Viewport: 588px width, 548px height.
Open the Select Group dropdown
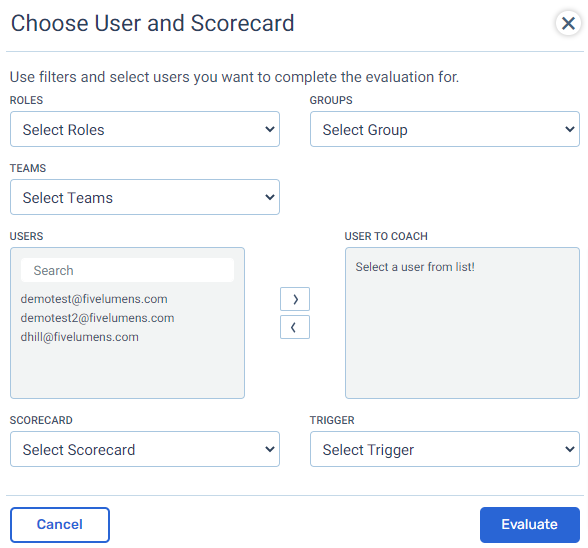[445, 129]
